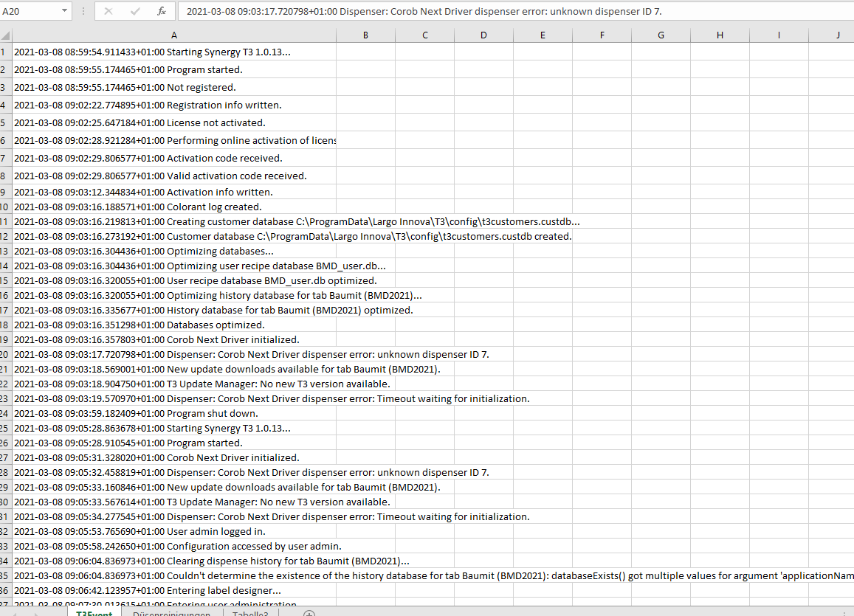Image resolution: width=854 pixels, height=616 pixels.
Task: Select row 24 by its row header
Action: click(5, 414)
